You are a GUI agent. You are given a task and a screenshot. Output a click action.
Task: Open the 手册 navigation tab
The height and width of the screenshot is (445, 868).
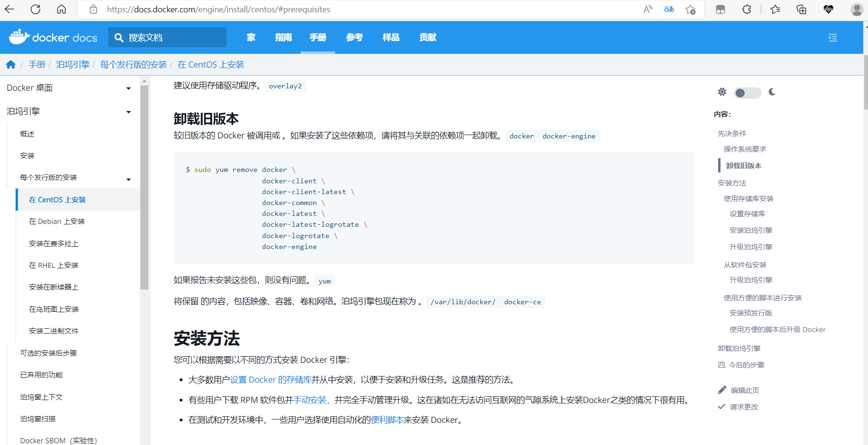click(x=318, y=37)
